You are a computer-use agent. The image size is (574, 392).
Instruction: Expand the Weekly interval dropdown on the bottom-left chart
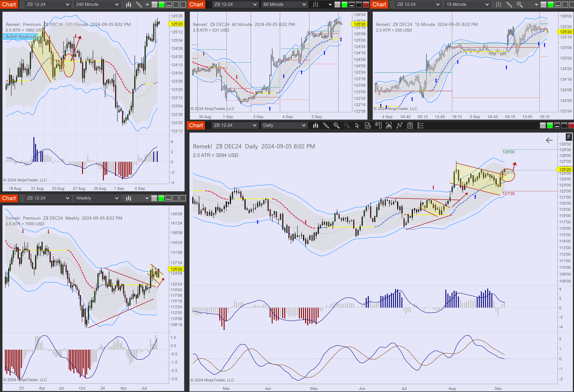point(97,198)
